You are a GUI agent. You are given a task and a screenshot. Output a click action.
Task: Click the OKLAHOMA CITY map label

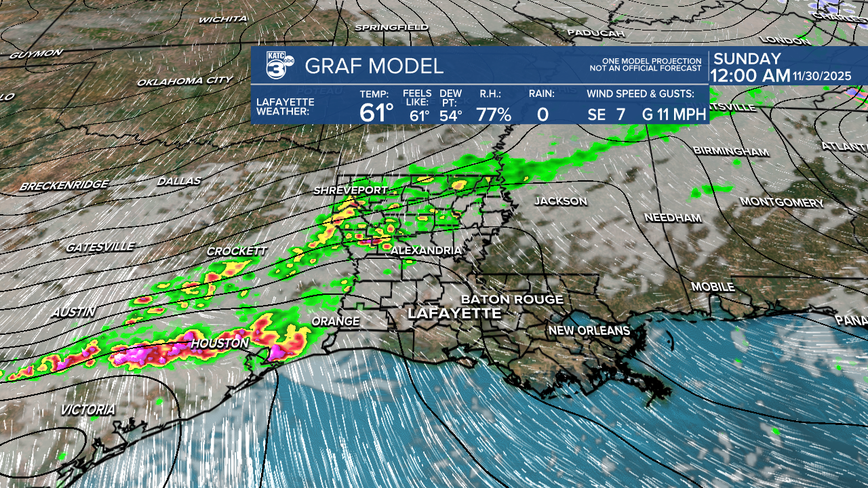coord(184,81)
